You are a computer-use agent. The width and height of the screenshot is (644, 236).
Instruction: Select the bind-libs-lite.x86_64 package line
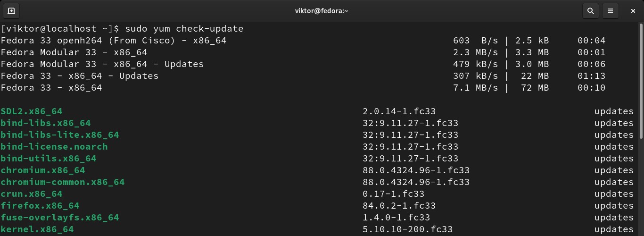tap(60, 135)
